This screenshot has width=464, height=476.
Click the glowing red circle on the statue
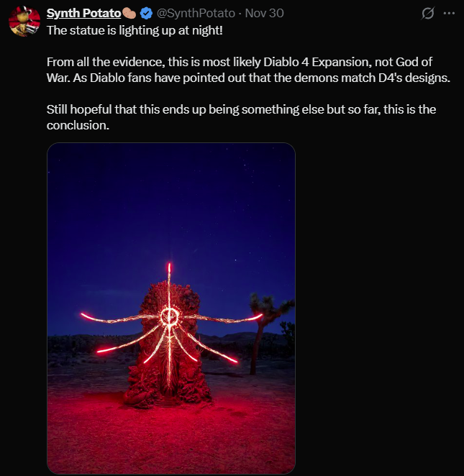tap(170, 316)
